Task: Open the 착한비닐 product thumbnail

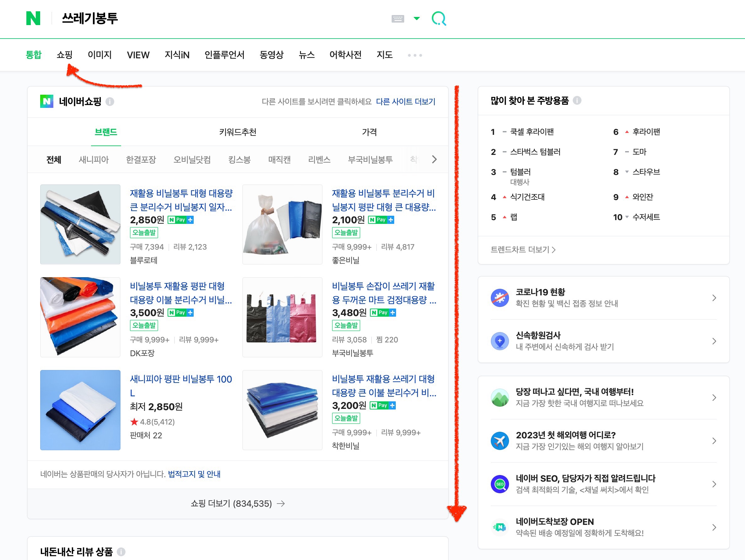Action: pos(282,410)
